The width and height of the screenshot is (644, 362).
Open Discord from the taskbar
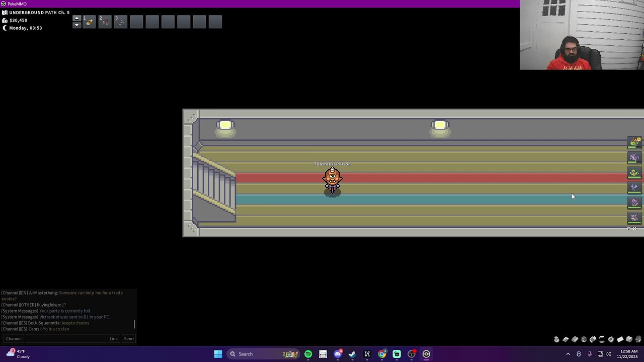pyautogui.click(x=338, y=354)
